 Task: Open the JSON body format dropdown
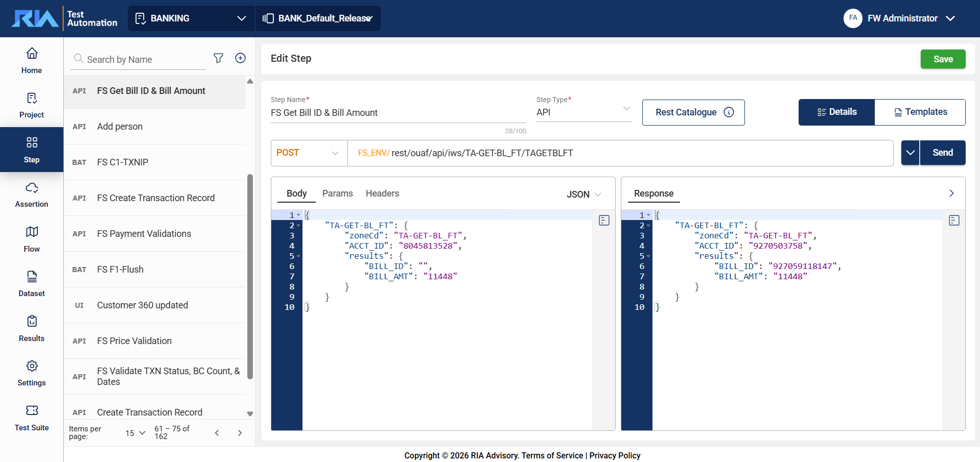(584, 194)
